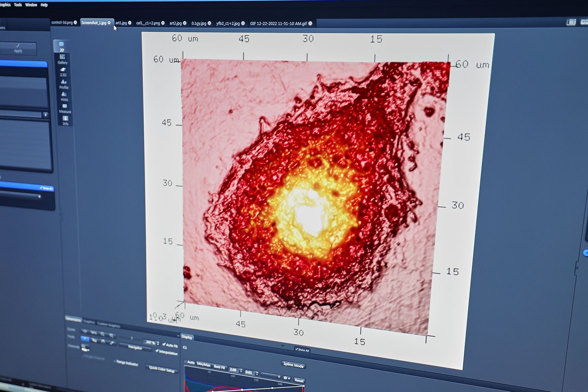This screenshot has height=392, width=588.
Task: Adjust the zoom percentage stepper arrows
Action: (x=158, y=343)
